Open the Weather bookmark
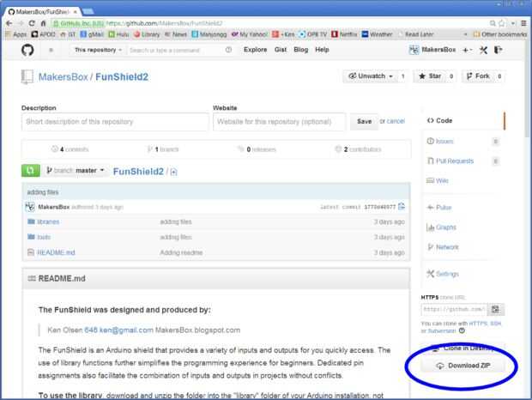Screen dimensions: 532x400 pos(377,34)
